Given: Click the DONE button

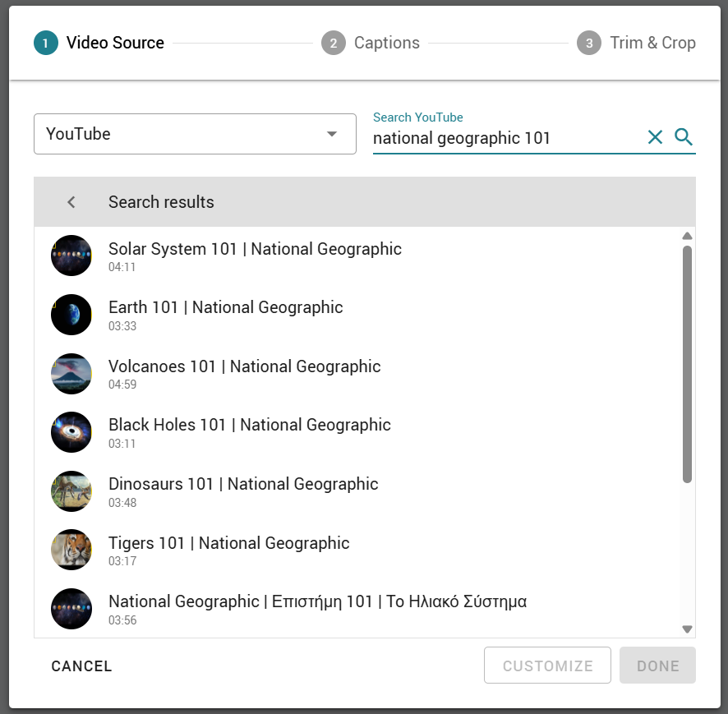Looking at the screenshot, I should (x=657, y=666).
